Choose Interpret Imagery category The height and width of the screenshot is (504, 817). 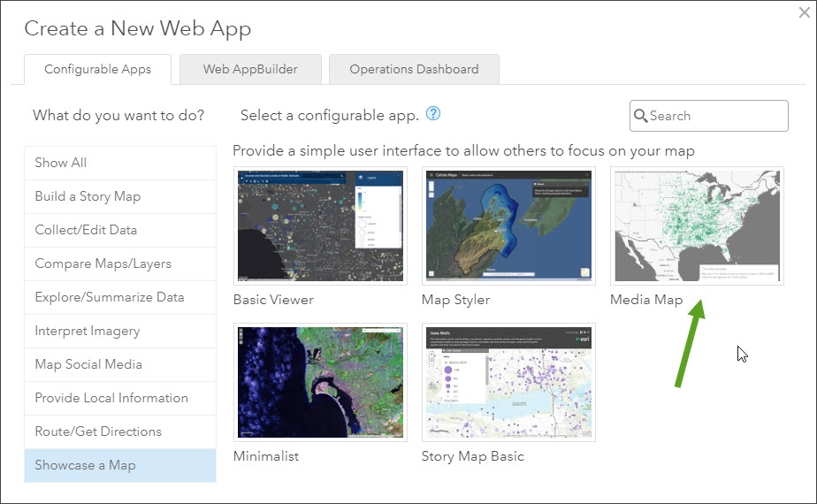[120, 331]
